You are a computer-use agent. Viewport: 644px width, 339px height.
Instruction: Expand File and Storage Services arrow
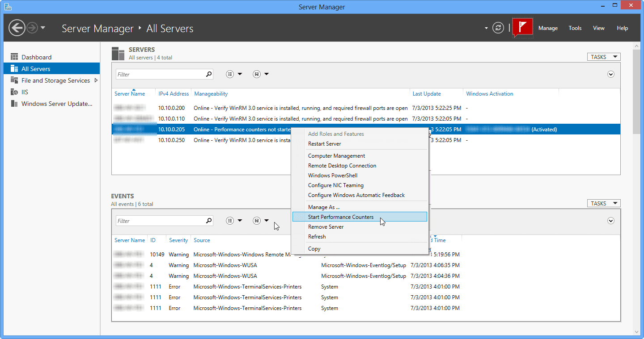click(96, 80)
